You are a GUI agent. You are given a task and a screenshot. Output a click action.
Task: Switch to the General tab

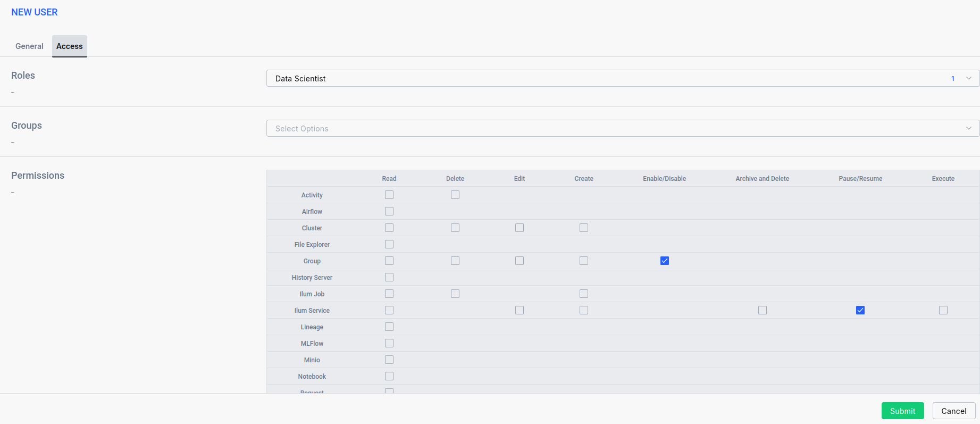(x=29, y=46)
